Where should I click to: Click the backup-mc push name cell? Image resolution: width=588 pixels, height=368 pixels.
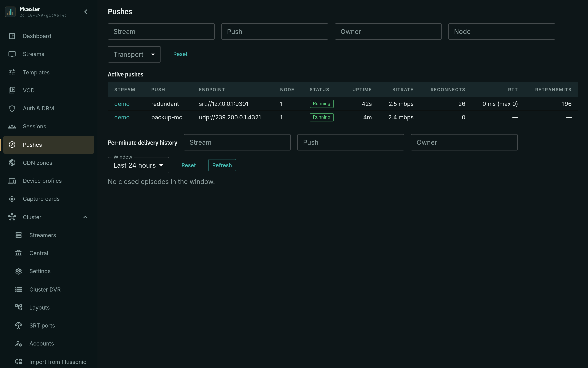[x=167, y=117]
